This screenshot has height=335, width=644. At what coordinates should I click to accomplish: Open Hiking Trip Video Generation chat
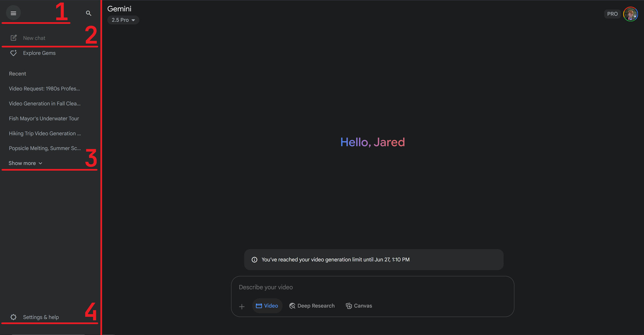[x=45, y=133]
